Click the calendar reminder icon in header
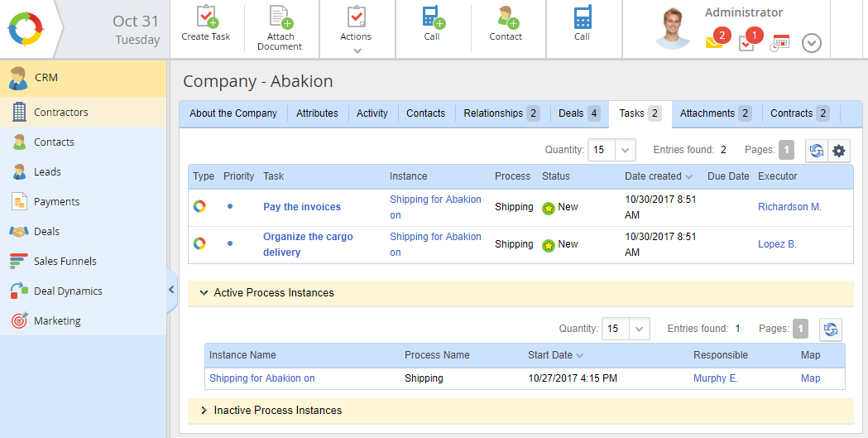 coord(779,43)
